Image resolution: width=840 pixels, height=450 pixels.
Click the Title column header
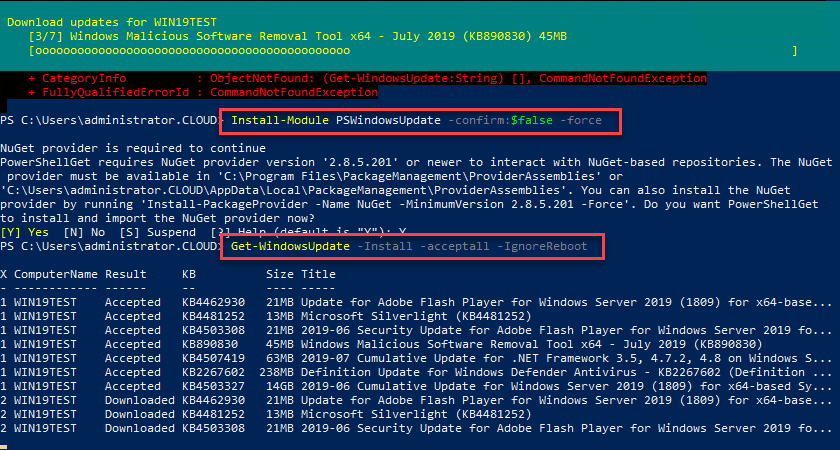[318, 274]
